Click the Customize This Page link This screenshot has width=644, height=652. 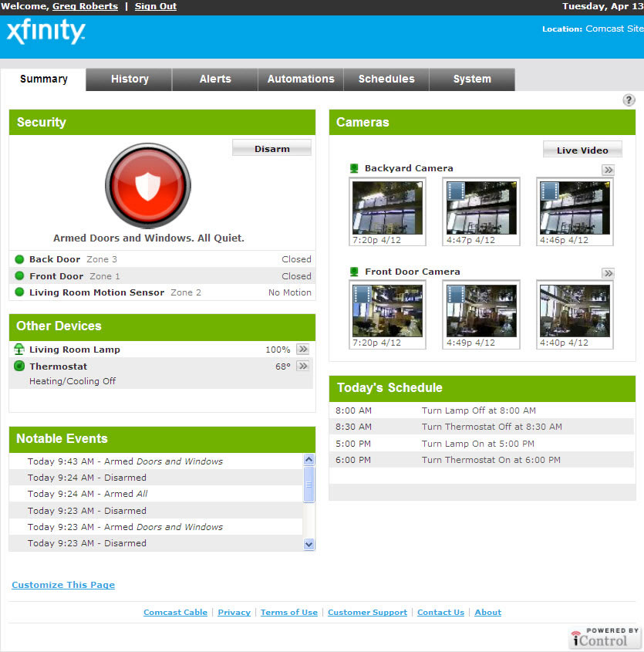coord(63,585)
